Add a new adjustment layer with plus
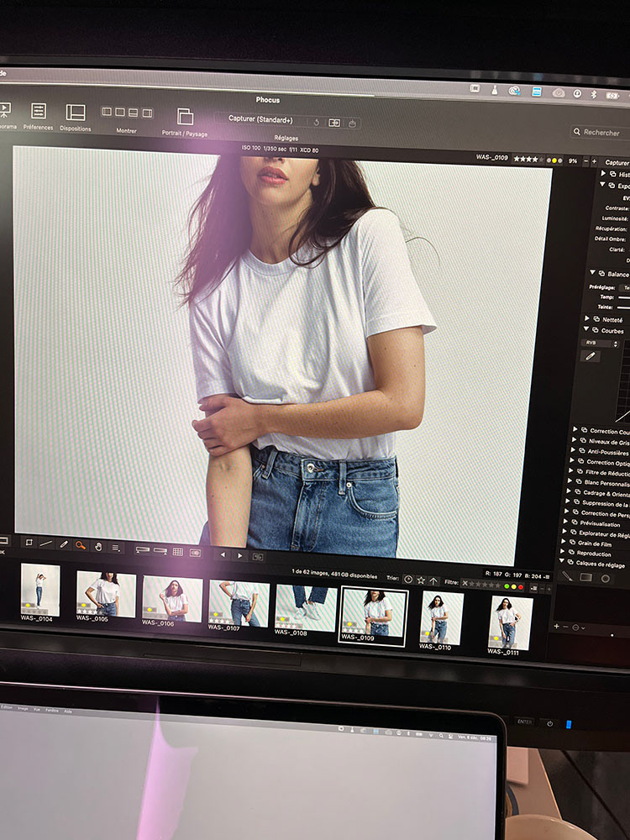This screenshot has width=630, height=840. (x=557, y=626)
